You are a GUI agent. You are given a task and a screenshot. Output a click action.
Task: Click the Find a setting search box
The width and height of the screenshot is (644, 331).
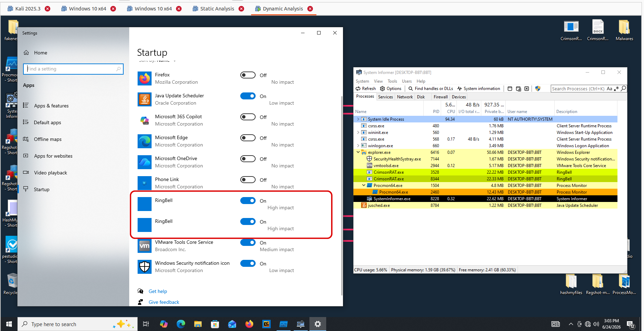pos(73,69)
